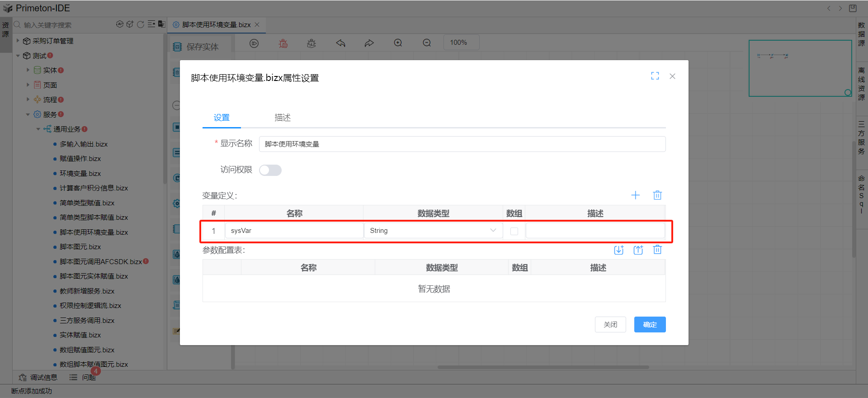Click the 确定 button
Viewport: 868px width, 398px height.
(650, 325)
